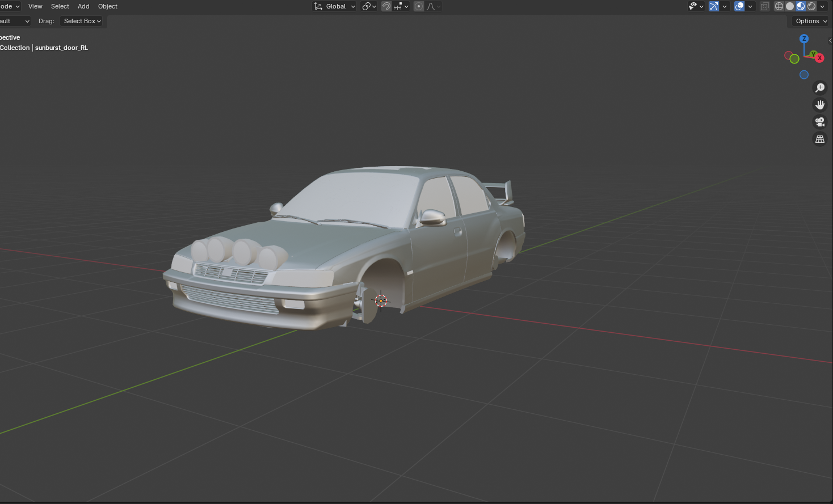Select rendered viewport shading mode
The height and width of the screenshot is (504, 833).
[811, 6]
